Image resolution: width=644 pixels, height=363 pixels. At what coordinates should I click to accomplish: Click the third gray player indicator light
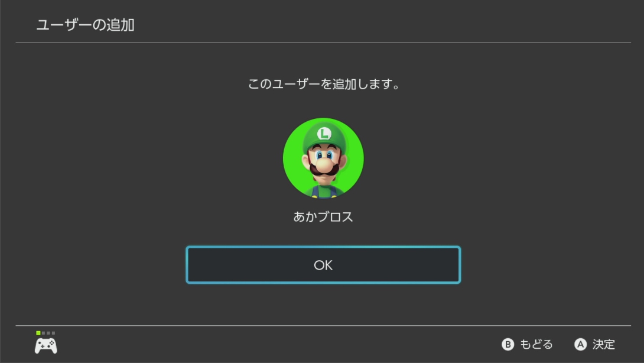point(48,333)
